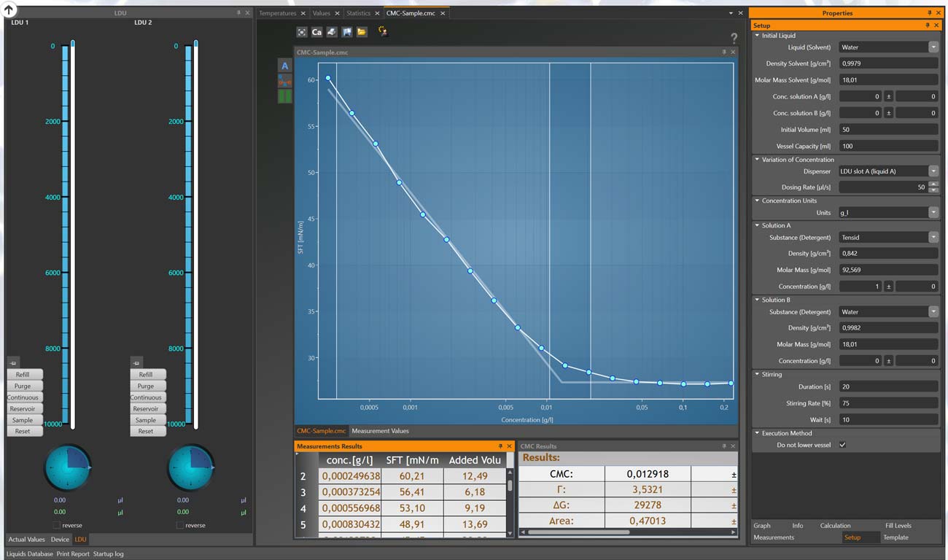
Task: Select the green bars icon on the graph sidebar
Action: pos(285,96)
